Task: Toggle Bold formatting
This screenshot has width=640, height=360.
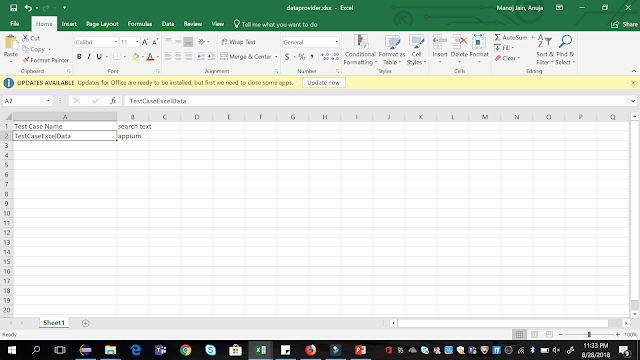Action: pos(79,57)
